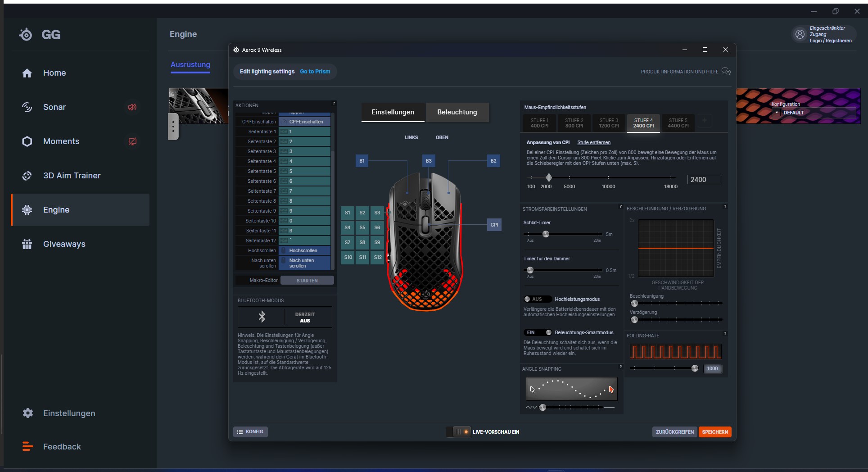Switch to the Einstellungen tab
868x472 pixels.
393,112
